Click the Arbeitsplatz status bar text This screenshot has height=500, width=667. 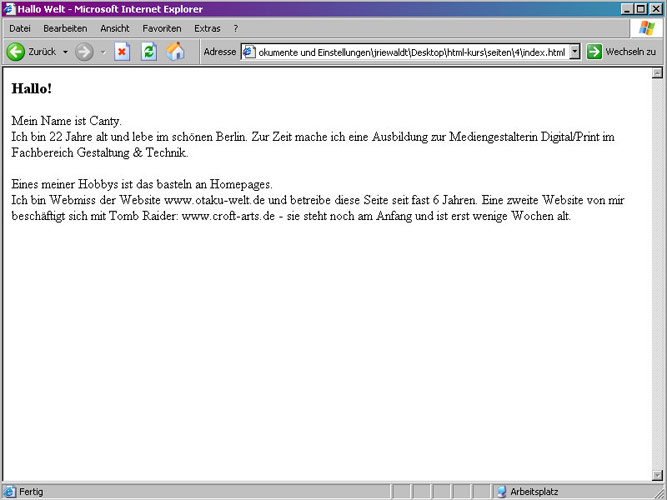534,492
